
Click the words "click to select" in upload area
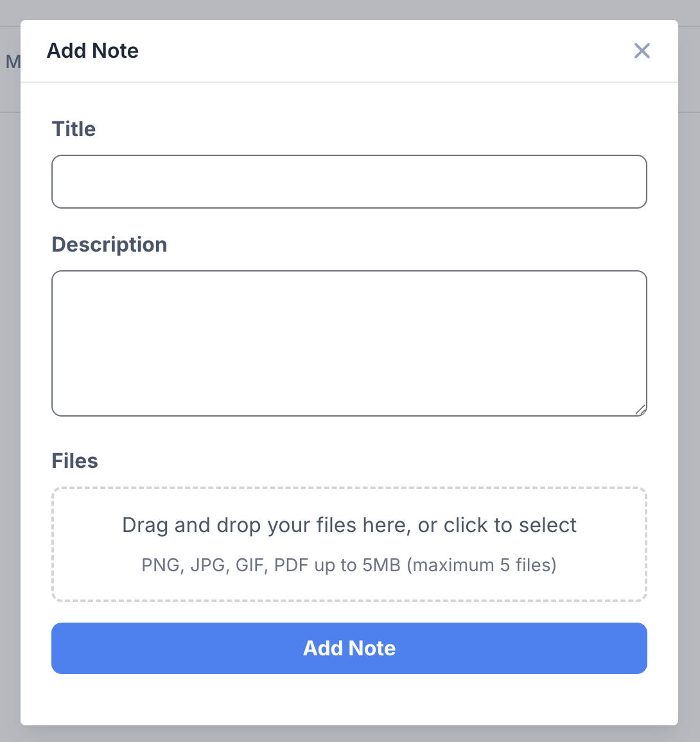coord(510,525)
